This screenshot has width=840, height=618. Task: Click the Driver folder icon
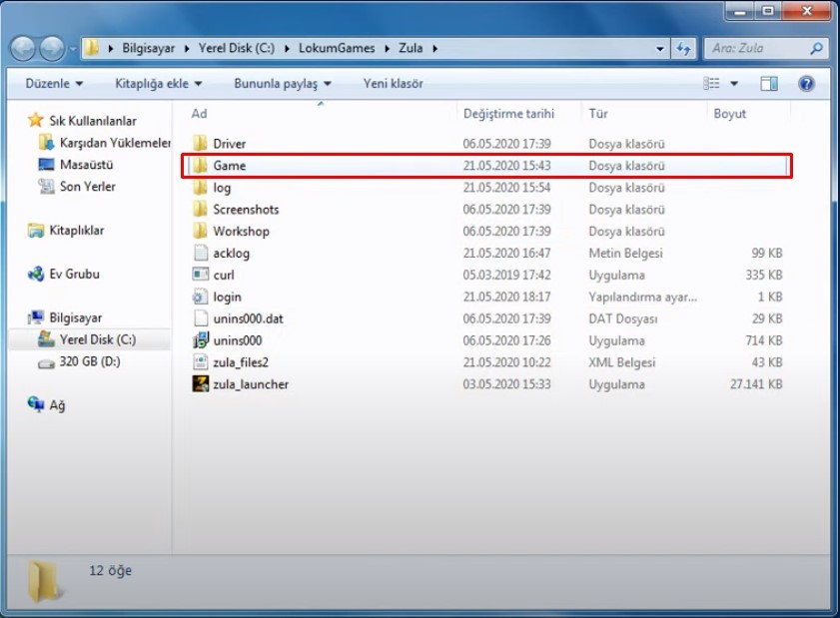click(x=200, y=143)
